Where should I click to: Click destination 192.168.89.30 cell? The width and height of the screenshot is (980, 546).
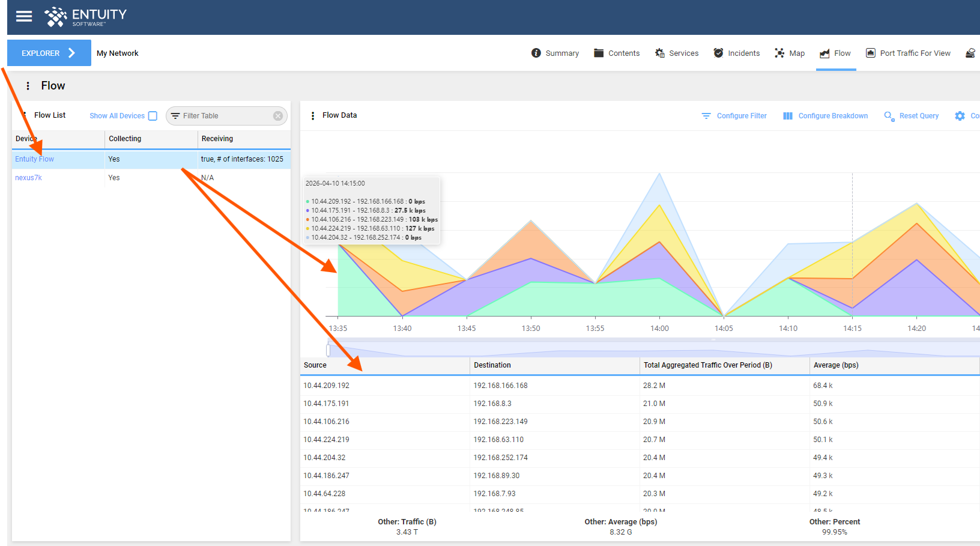tap(555, 476)
